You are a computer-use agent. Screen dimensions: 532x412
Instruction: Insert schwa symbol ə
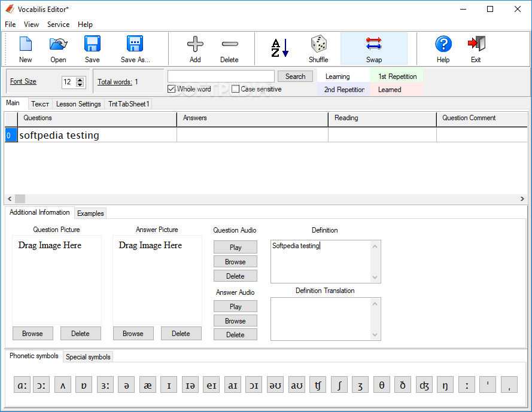(x=126, y=385)
